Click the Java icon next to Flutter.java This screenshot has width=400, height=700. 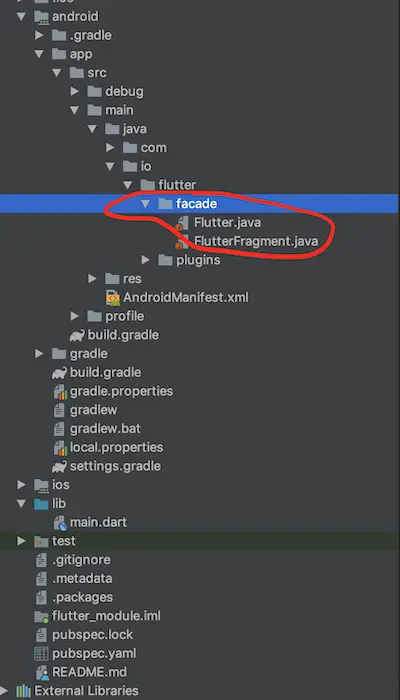coord(182,222)
